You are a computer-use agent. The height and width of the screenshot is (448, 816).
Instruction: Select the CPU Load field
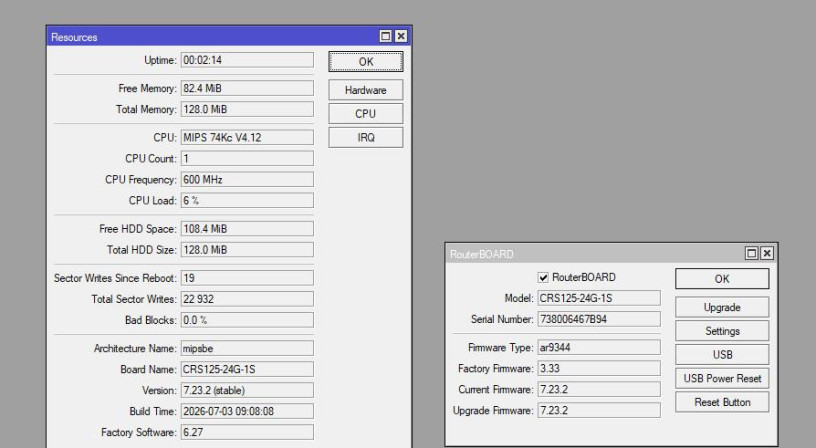click(247, 200)
